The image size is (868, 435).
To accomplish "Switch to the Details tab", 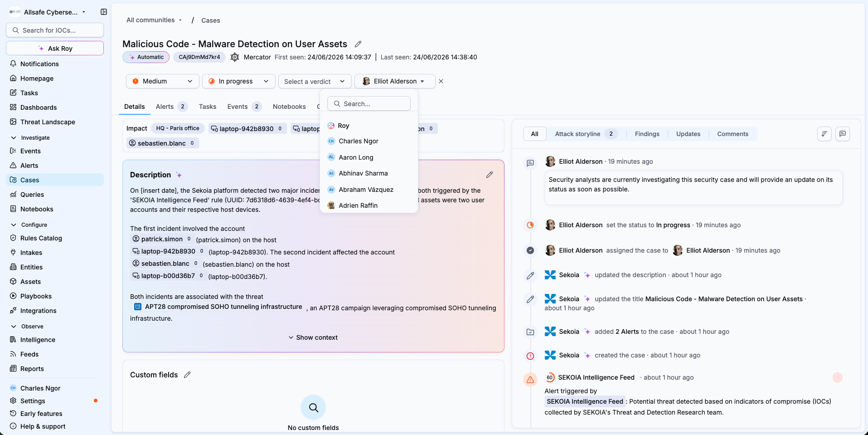I will coord(135,107).
